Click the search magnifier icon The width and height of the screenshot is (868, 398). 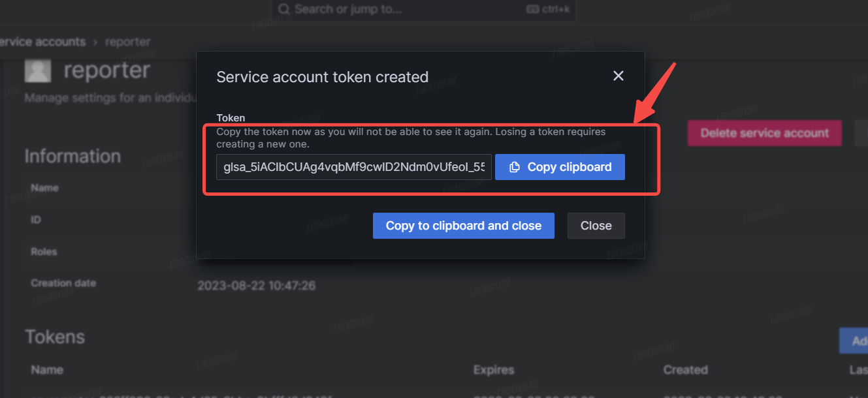(283, 9)
